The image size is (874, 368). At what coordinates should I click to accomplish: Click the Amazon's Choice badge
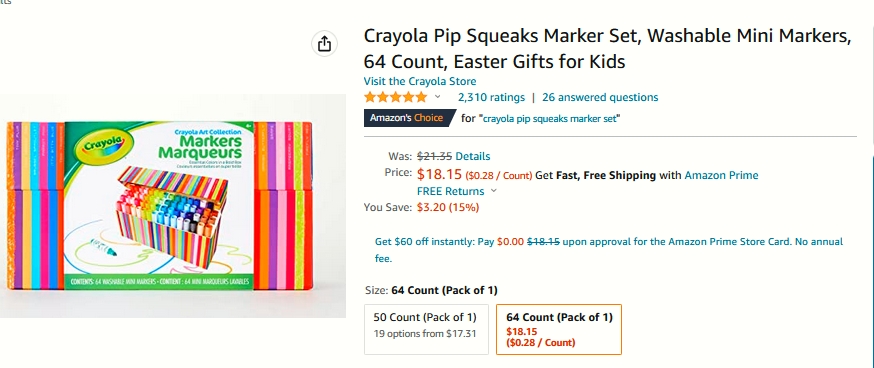tap(410, 118)
